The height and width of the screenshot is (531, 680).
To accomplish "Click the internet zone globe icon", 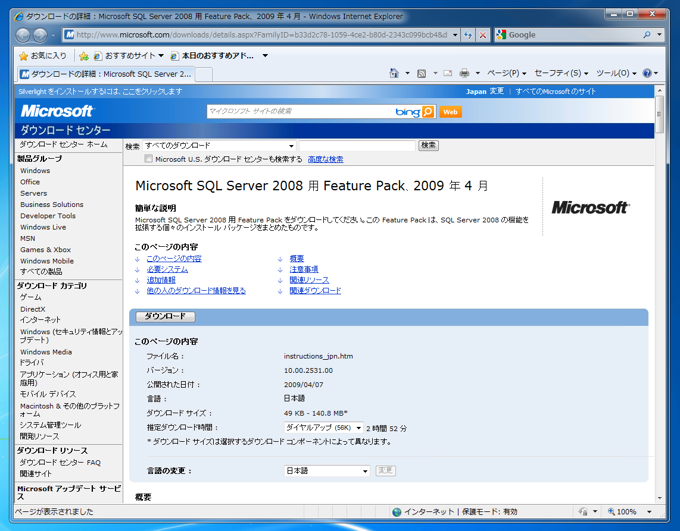I will (396, 512).
